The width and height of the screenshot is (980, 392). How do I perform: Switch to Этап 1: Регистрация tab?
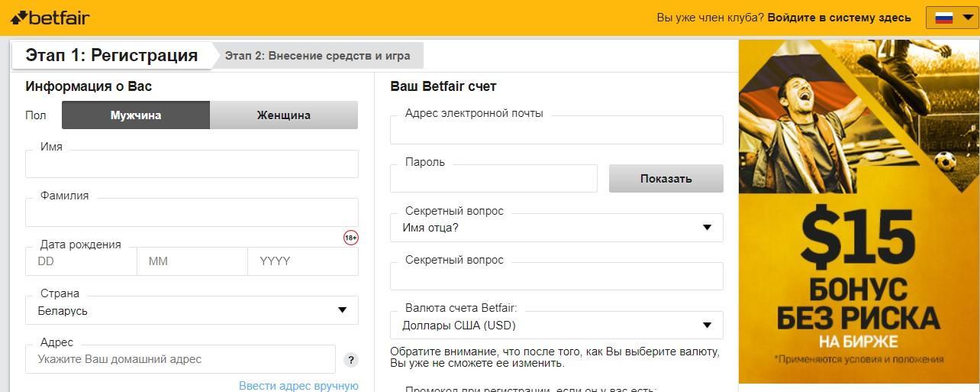111,55
